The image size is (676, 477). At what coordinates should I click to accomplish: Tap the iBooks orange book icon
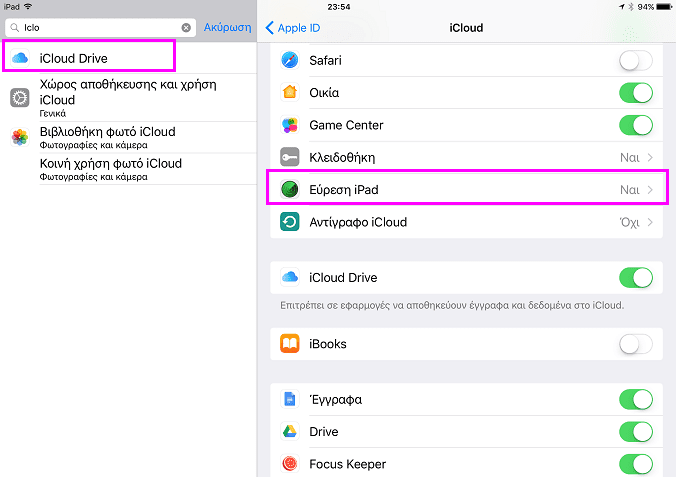click(290, 344)
